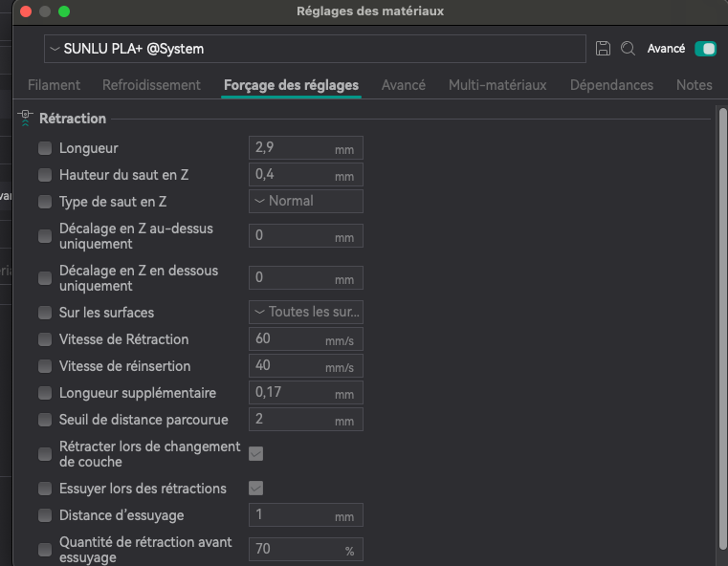This screenshot has width=728, height=566.
Task: Enable the Longueur override checkbox
Action: [x=45, y=149]
